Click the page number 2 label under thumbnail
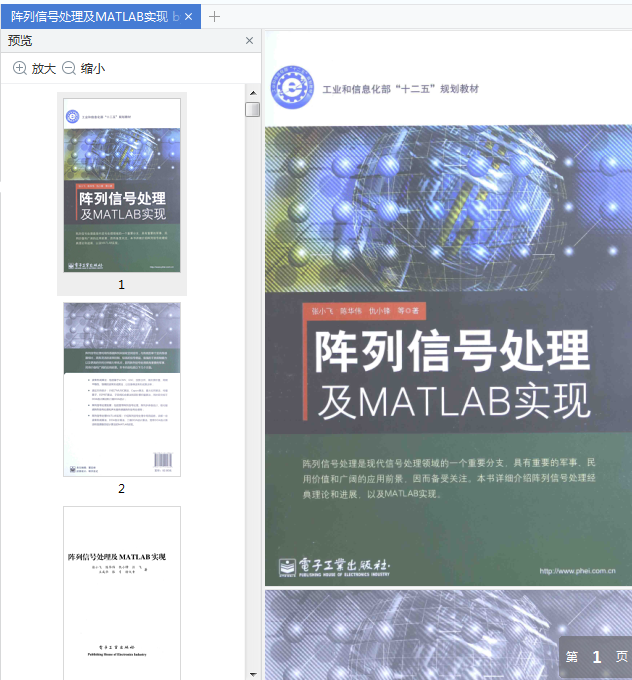The width and height of the screenshot is (632, 680). click(x=121, y=489)
